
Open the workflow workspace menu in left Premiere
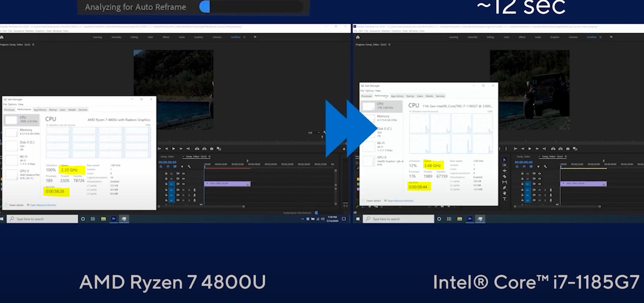click(244, 37)
